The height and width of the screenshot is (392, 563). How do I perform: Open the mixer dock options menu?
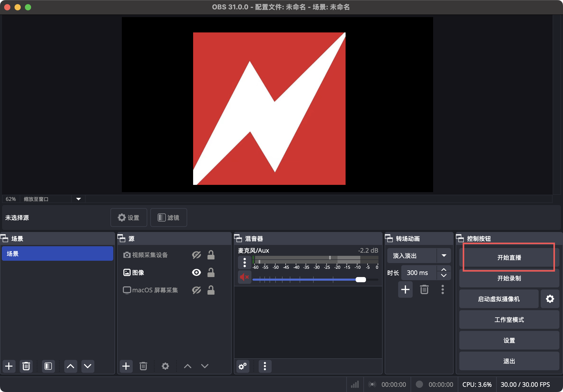point(265,366)
